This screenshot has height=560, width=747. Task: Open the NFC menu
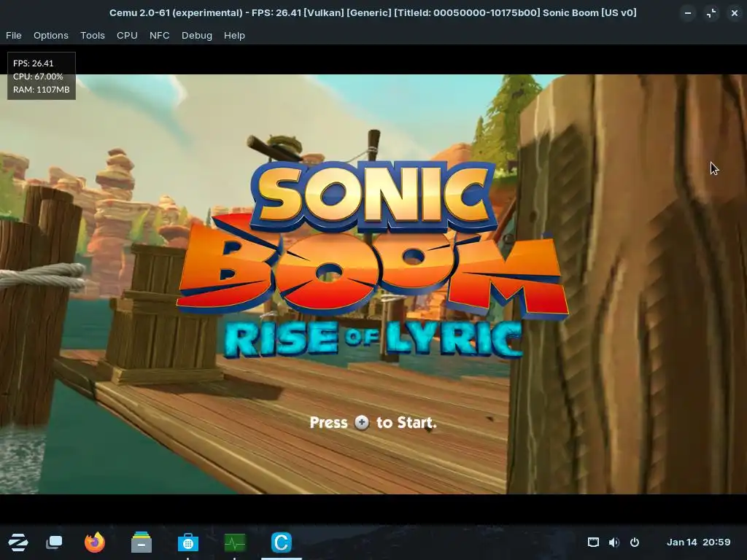160,35
